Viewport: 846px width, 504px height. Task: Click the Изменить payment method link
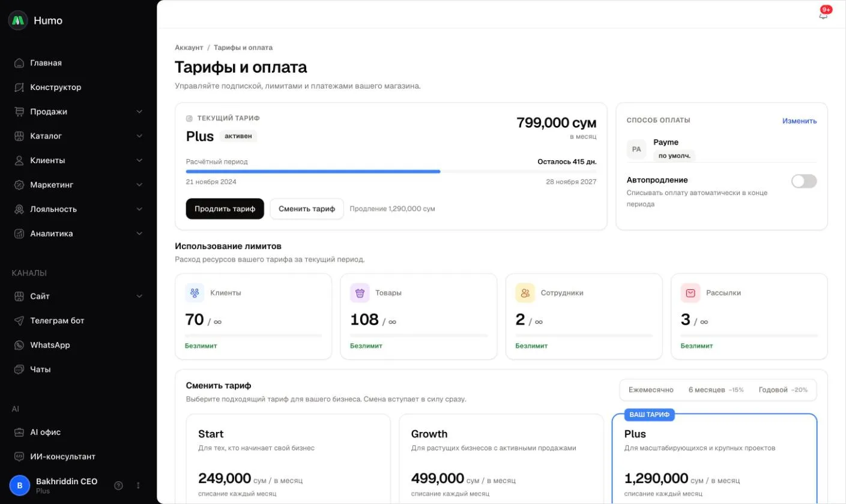tap(799, 121)
